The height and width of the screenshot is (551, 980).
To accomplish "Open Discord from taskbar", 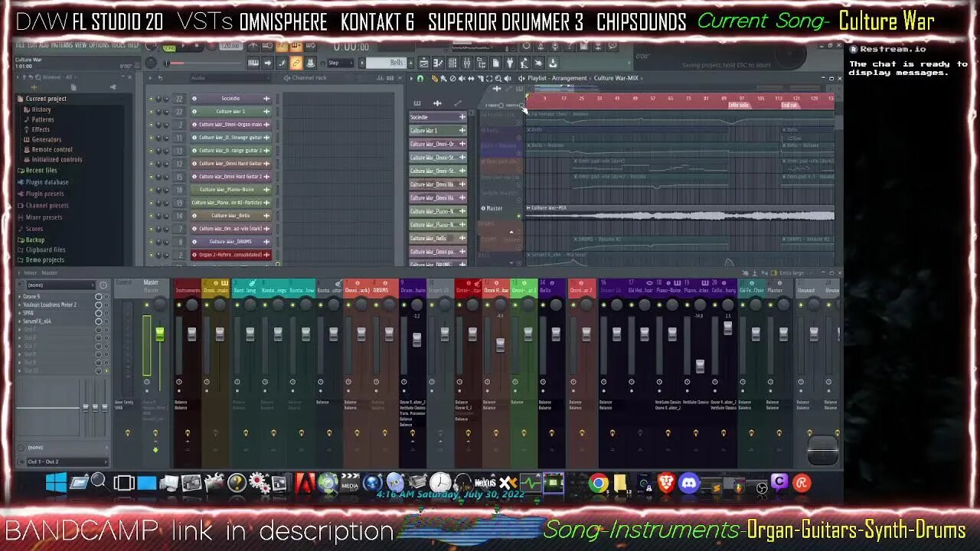I will (689, 483).
